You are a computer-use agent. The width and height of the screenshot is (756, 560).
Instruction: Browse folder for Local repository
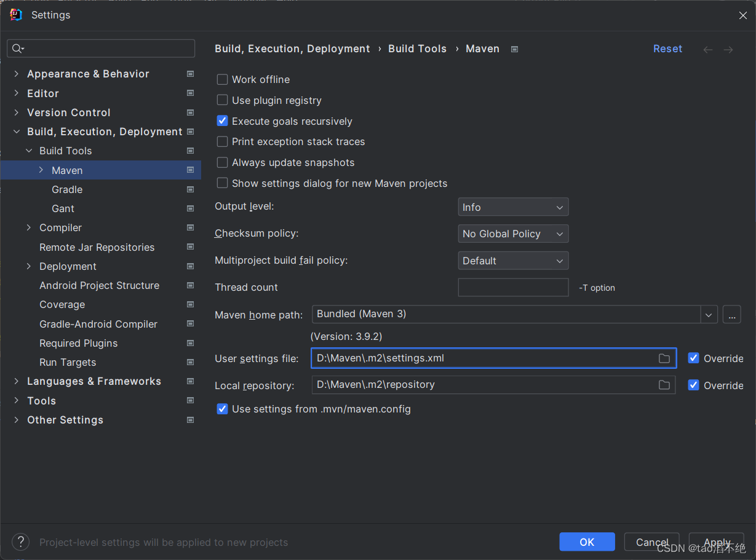click(x=664, y=385)
